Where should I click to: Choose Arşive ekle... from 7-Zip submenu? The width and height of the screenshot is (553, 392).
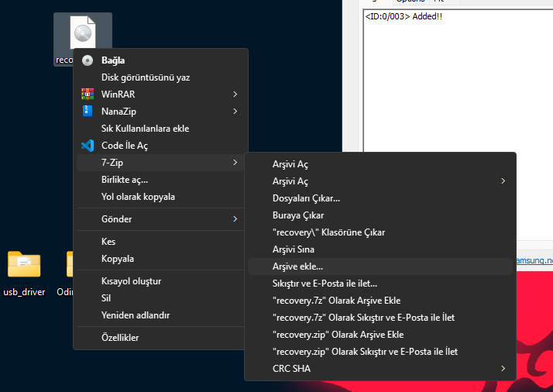[x=298, y=266]
